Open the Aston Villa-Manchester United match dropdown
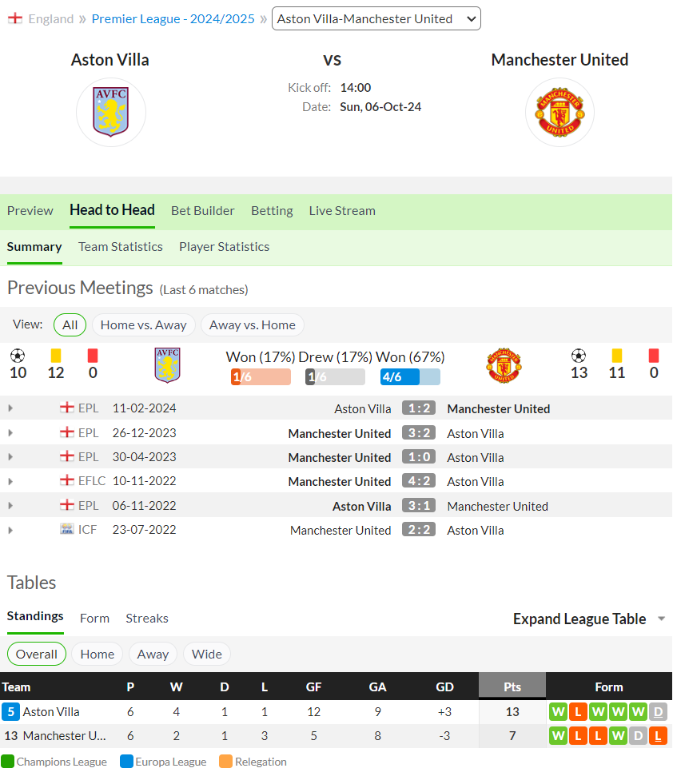Image resolution: width=673 pixels, height=784 pixels. click(376, 18)
